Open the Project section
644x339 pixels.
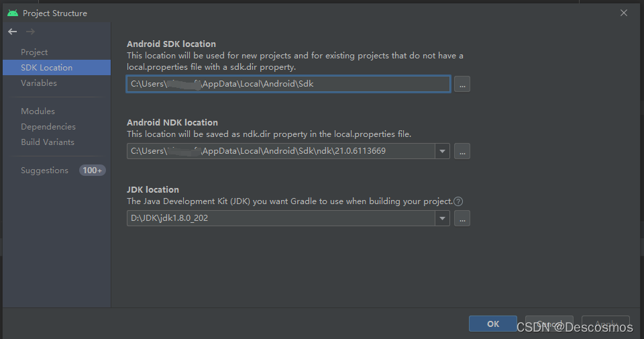(x=34, y=52)
